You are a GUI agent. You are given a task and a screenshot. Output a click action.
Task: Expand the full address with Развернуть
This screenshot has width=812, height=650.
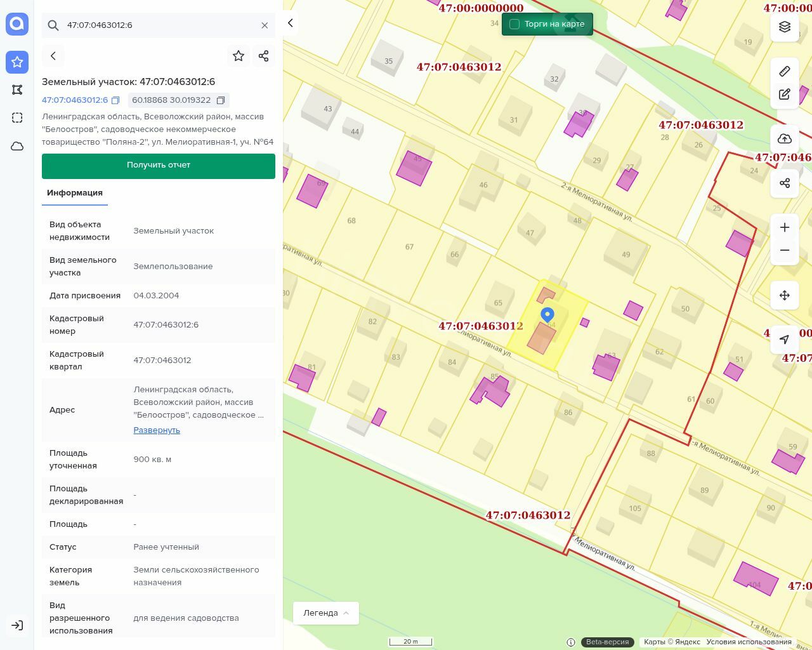157,430
